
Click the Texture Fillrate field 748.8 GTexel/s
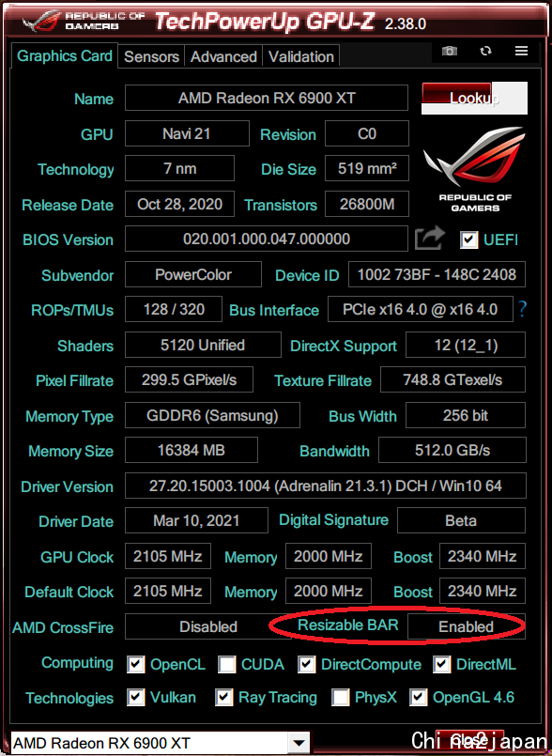click(x=452, y=379)
